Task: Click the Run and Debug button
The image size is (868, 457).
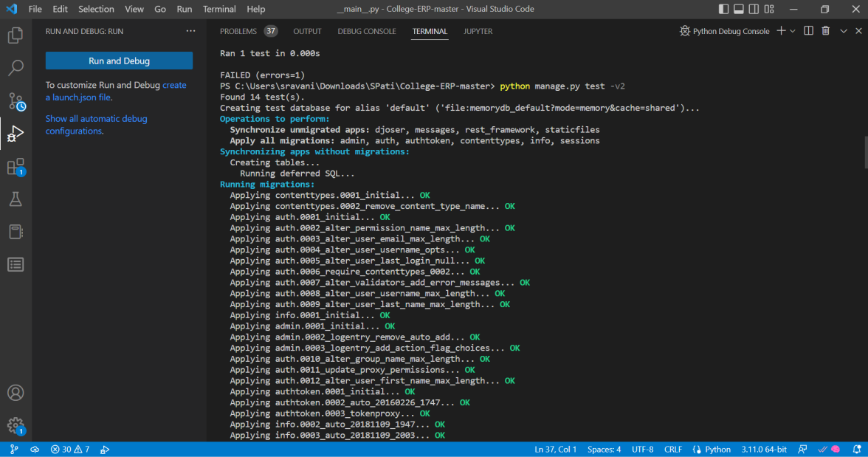Action: coord(119,61)
